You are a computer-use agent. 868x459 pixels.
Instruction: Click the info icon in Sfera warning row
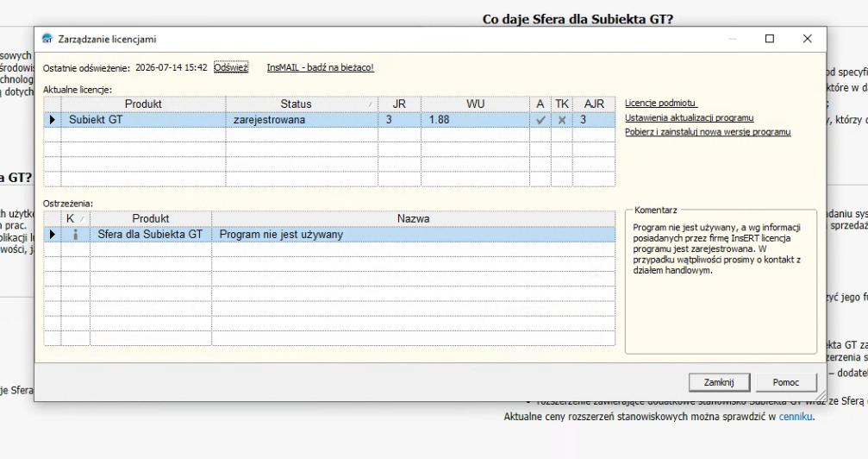(76, 235)
